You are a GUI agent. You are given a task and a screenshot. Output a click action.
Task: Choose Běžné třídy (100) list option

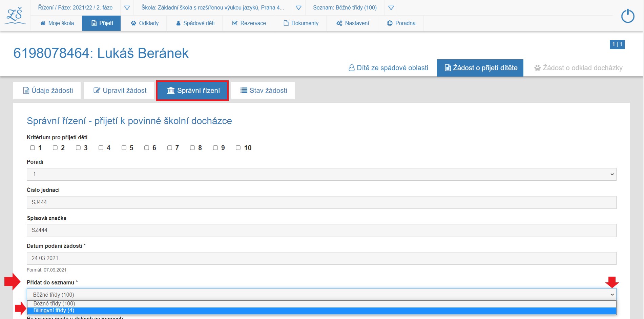point(321,304)
